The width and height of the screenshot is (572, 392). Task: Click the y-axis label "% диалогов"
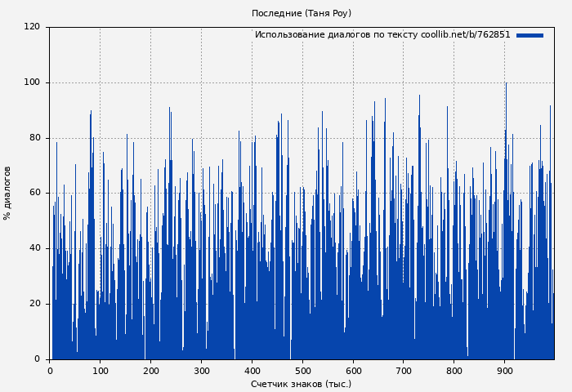tap(7, 193)
